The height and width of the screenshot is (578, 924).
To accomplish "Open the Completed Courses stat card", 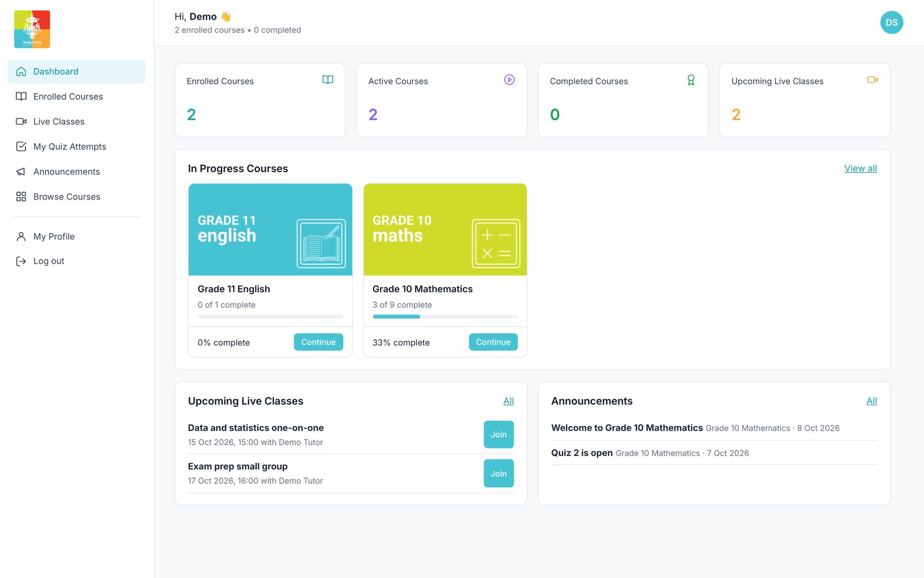I will click(623, 100).
